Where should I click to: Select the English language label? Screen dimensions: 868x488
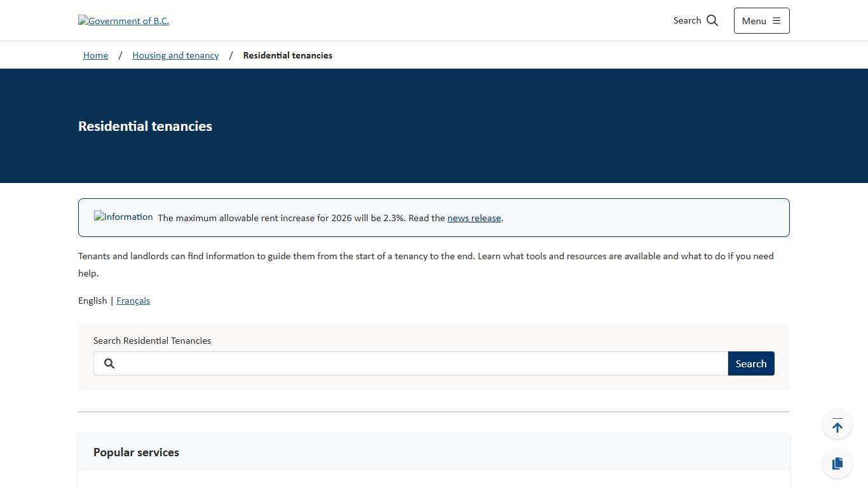pyautogui.click(x=92, y=301)
